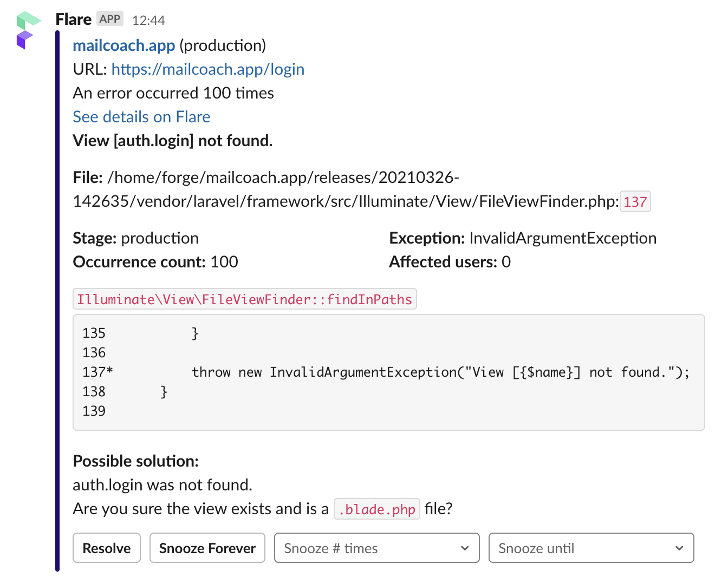Click the APP badge next to Flare
The width and height of the screenshot is (728, 577).
(x=110, y=19)
